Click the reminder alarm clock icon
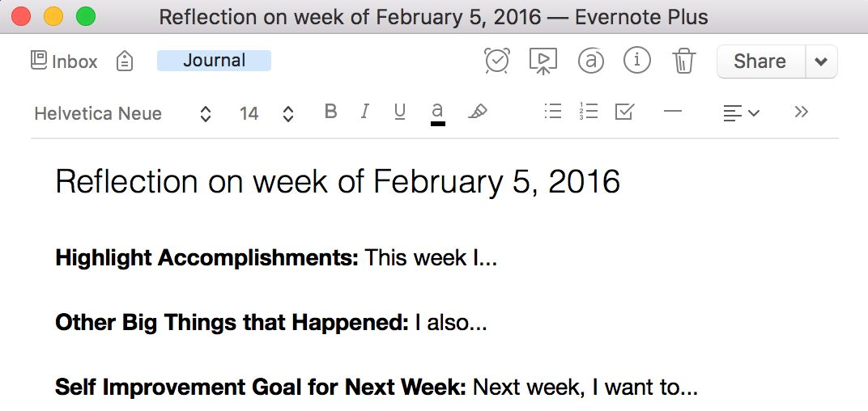This screenshot has height=411, width=868. pos(497,61)
